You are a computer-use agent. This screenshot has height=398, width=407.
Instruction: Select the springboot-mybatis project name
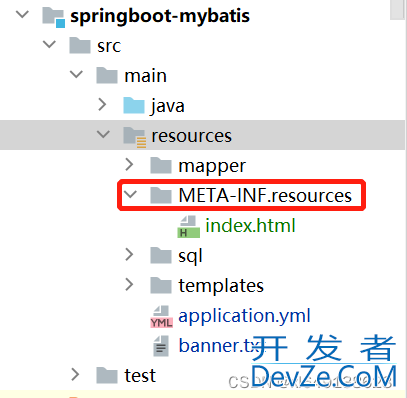160,16
